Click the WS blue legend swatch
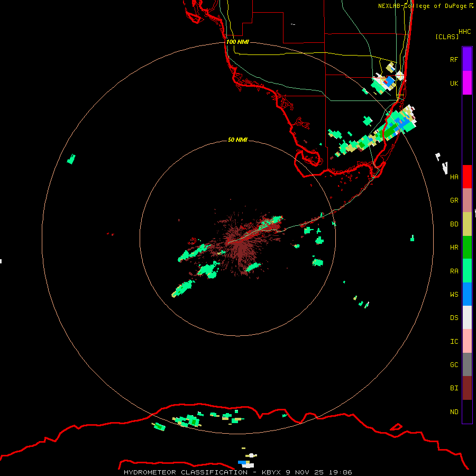 pyautogui.click(x=467, y=294)
